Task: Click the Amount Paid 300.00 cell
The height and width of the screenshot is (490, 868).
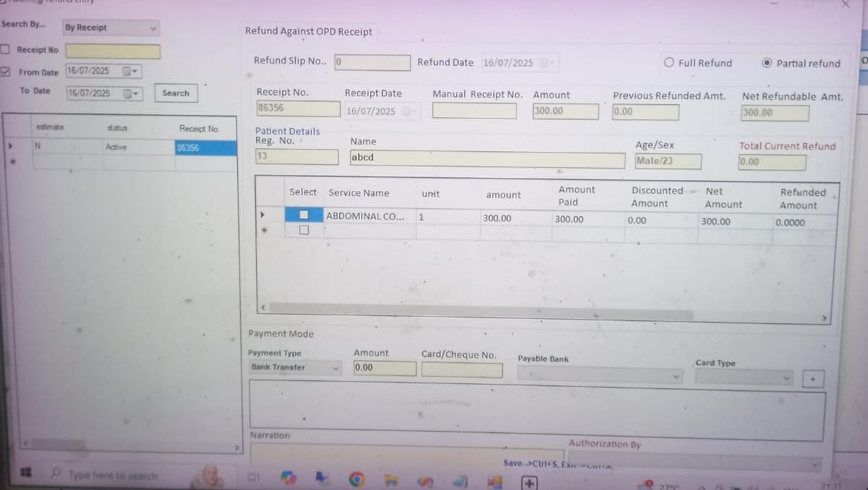Action: click(587, 219)
